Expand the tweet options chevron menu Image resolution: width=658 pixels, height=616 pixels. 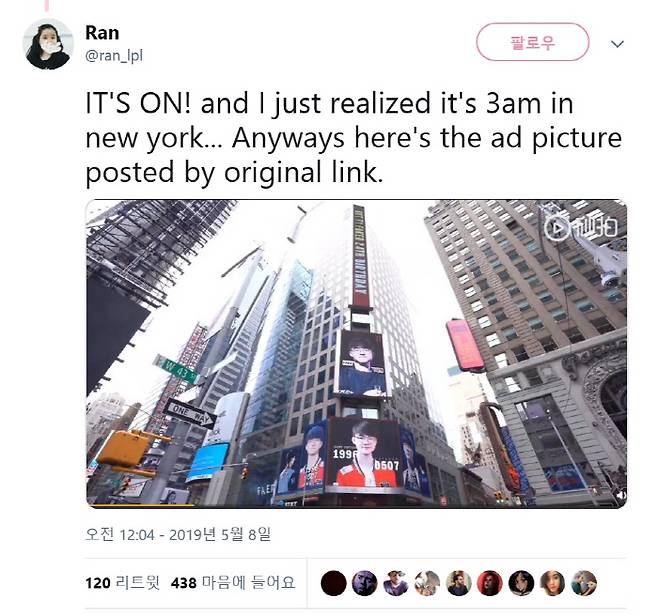(617, 44)
